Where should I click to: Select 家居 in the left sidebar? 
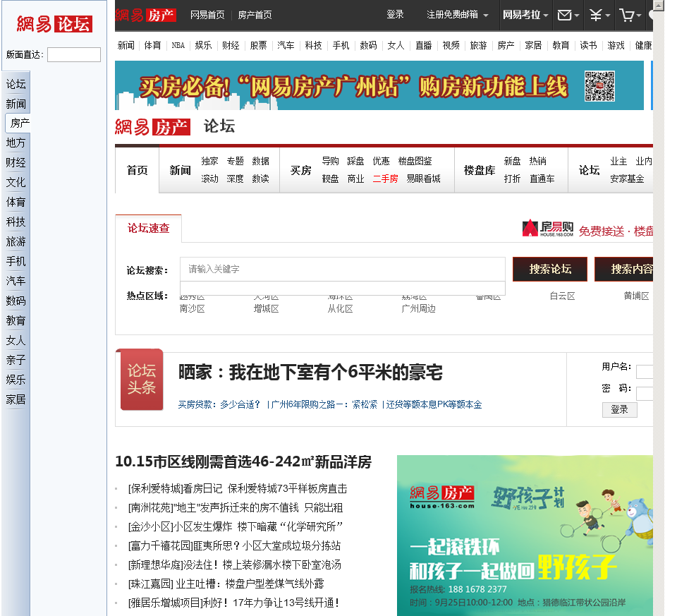16,400
